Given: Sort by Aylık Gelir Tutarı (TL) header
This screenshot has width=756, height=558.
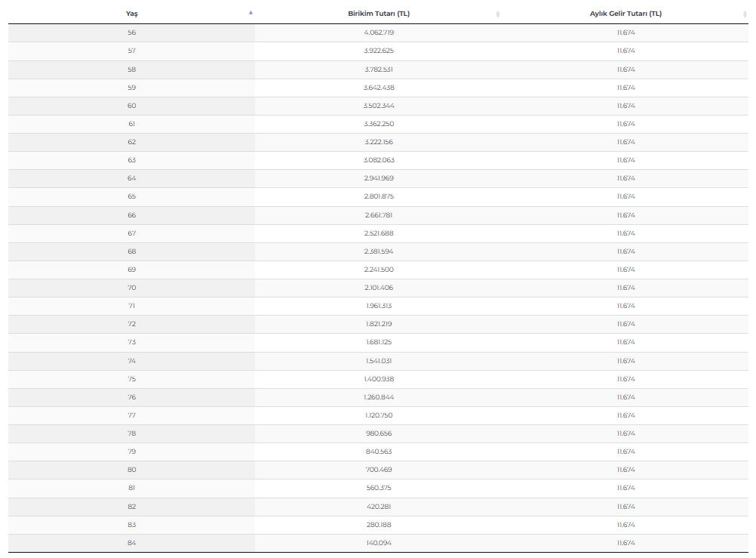Looking at the screenshot, I should (x=625, y=14).
